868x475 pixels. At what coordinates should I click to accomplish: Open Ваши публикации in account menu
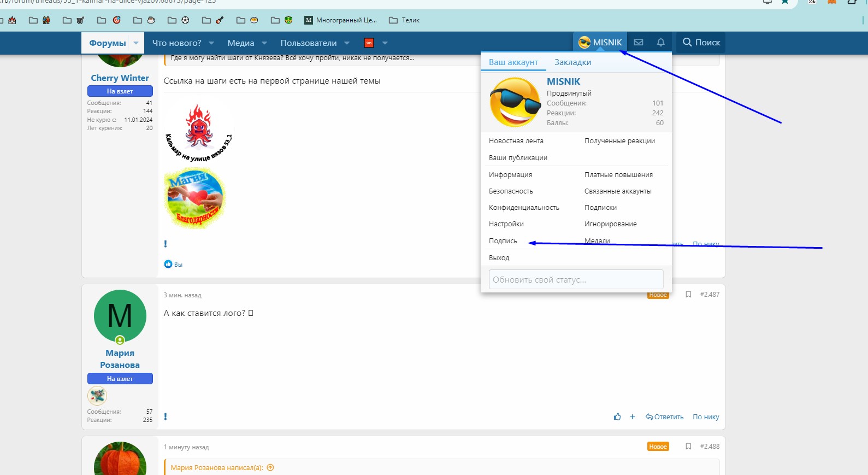pos(518,157)
